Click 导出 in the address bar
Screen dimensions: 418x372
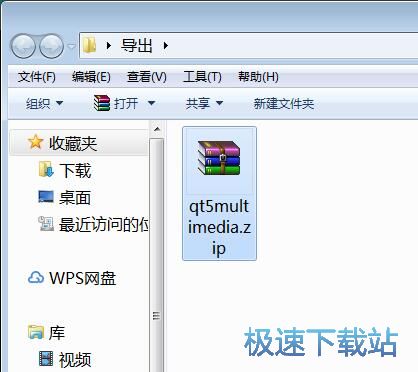click(137, 45)
